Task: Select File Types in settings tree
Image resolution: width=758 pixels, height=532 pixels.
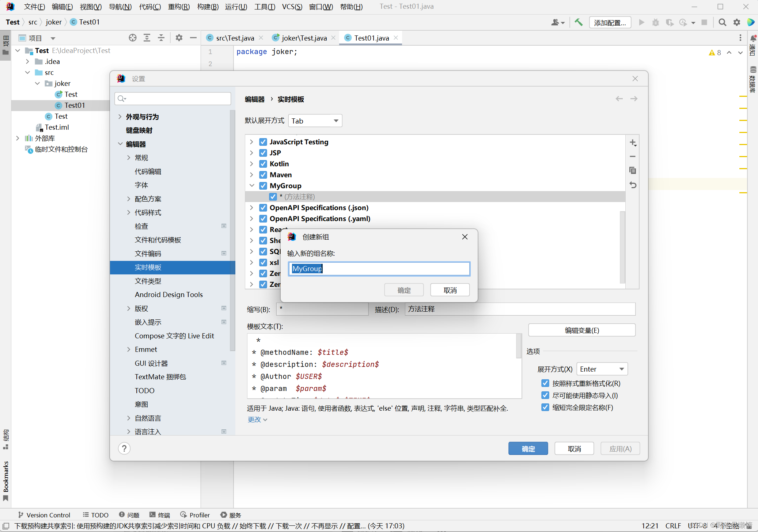Action: (148, 281)
